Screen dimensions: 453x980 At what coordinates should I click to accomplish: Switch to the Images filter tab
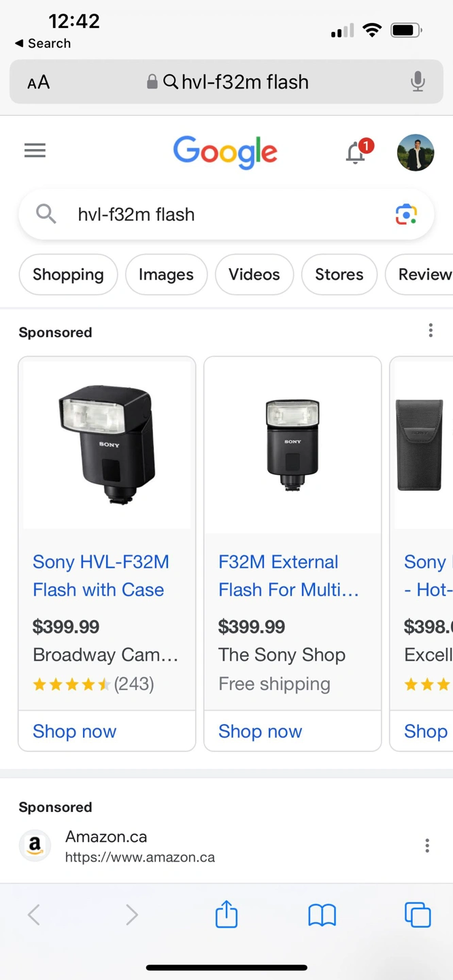(x=166, y=274)
